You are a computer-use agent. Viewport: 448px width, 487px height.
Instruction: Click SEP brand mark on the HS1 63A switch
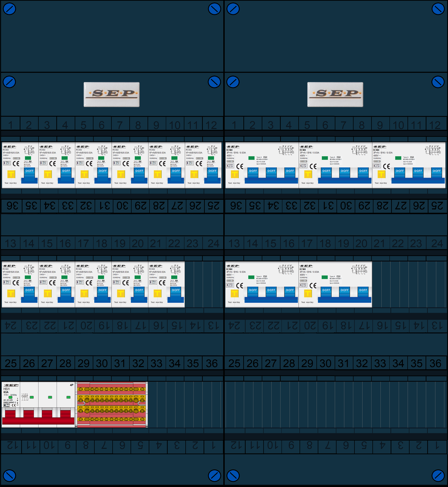pyautogui.click(x=11, y=385)
